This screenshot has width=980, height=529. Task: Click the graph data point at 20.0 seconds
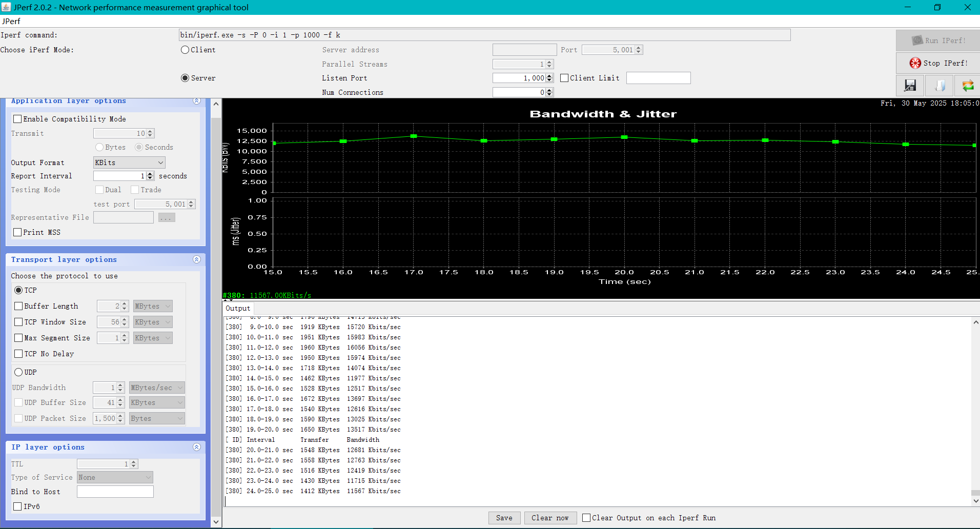tap(624, 137)
